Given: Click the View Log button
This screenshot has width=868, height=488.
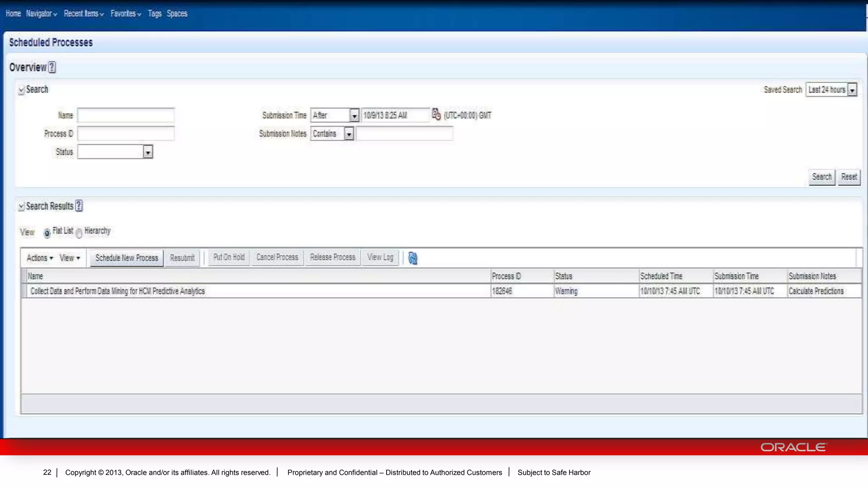Looking at the screenshot, I should 380,258.
